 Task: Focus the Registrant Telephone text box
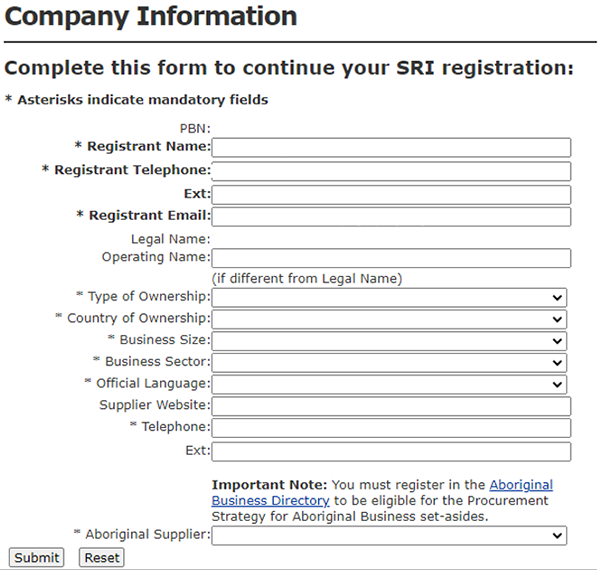click(x=391, y=171)
